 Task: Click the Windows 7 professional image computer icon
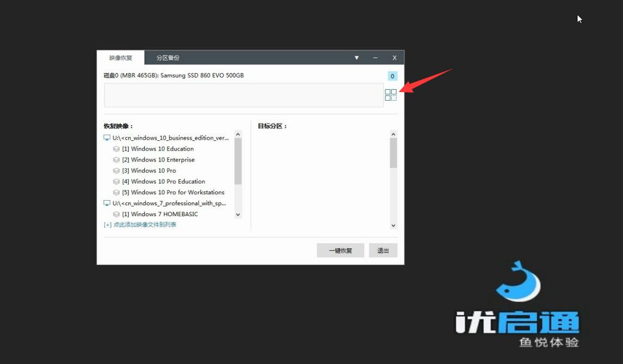107,203
